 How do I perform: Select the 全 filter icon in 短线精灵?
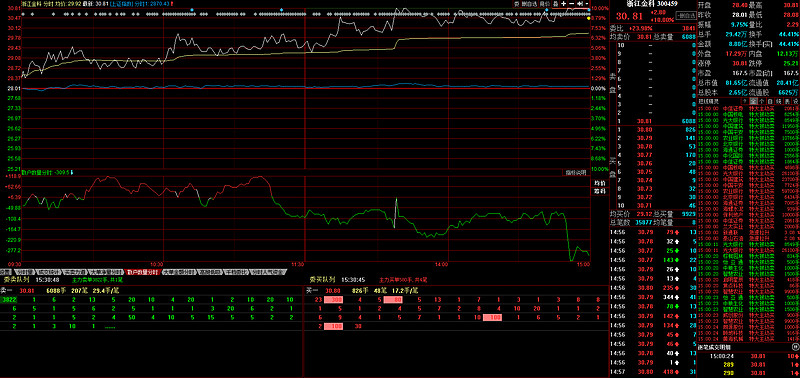click(754, 100)
